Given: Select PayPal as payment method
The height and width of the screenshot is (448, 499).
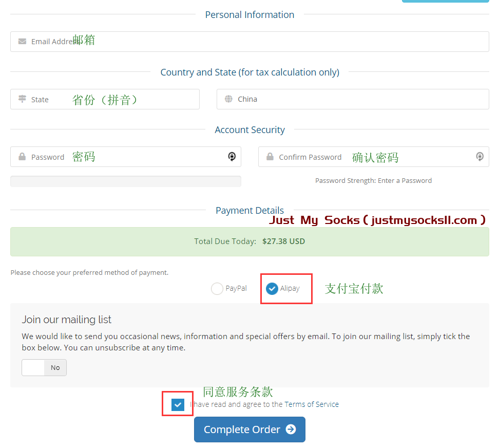Looking at the screenshot, I should [x=217, y=289].
